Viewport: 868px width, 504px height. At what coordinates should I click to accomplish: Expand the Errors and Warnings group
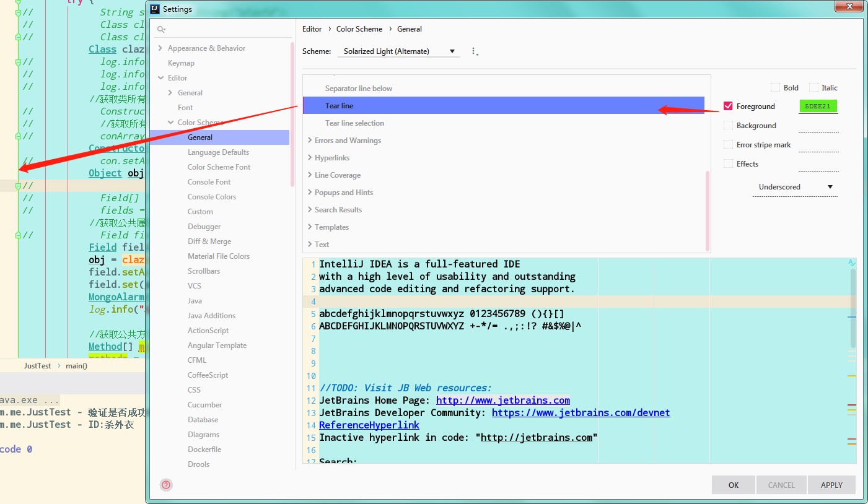point(310,141)
